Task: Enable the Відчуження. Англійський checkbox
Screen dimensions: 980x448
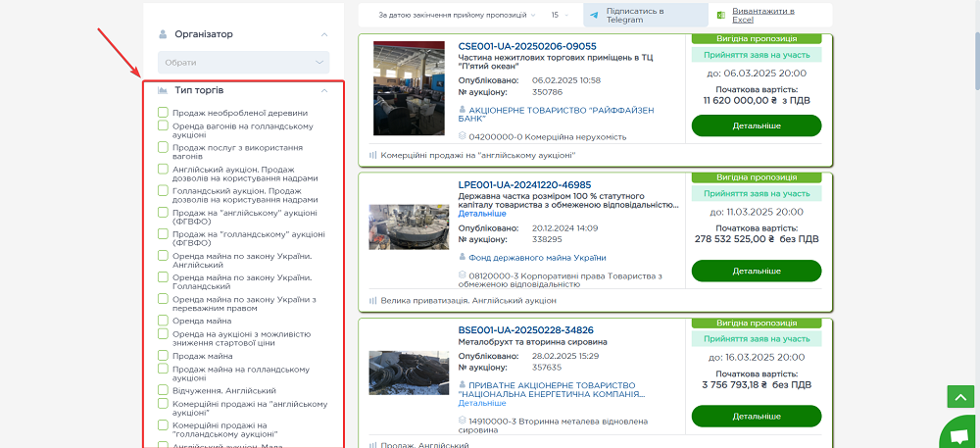Action: (164, 390)
